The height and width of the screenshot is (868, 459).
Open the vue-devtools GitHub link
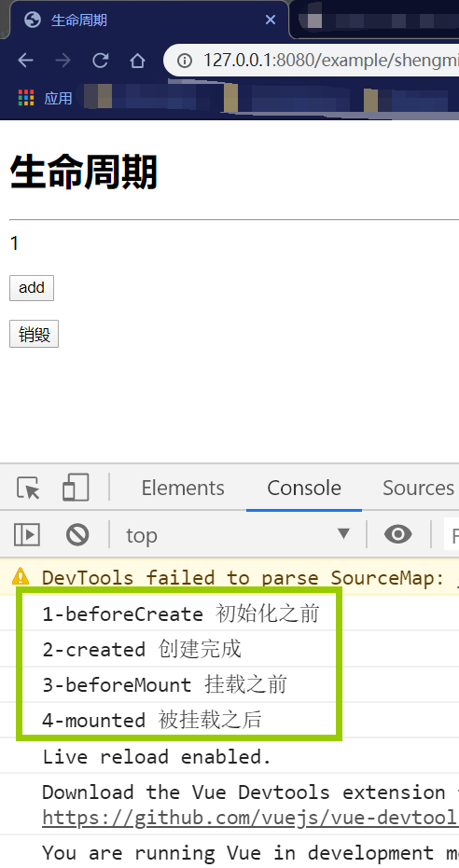click(250, 818)
